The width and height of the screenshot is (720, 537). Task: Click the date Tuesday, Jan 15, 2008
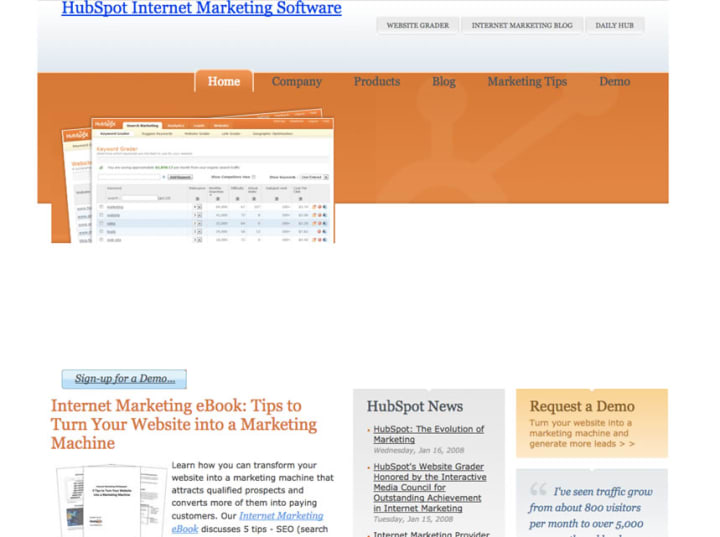coord(413,519)
